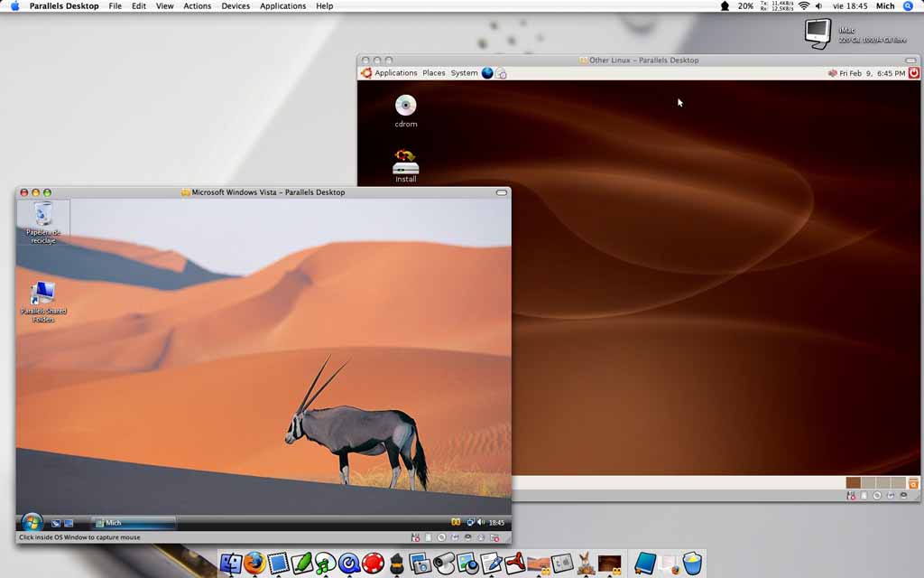Launch Preview from the Dock
Image resolution: width=924 pixels, height=578 pixels.
(468, 564)
